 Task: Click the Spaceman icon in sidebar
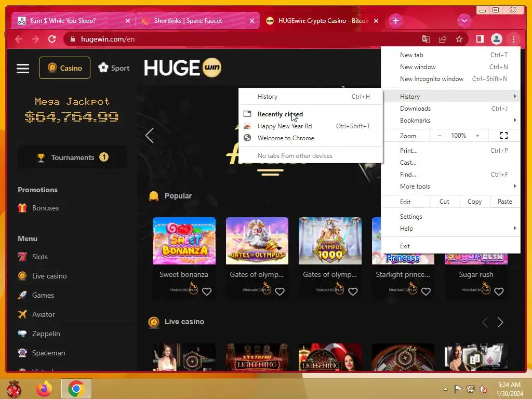(x=22, y=353)
